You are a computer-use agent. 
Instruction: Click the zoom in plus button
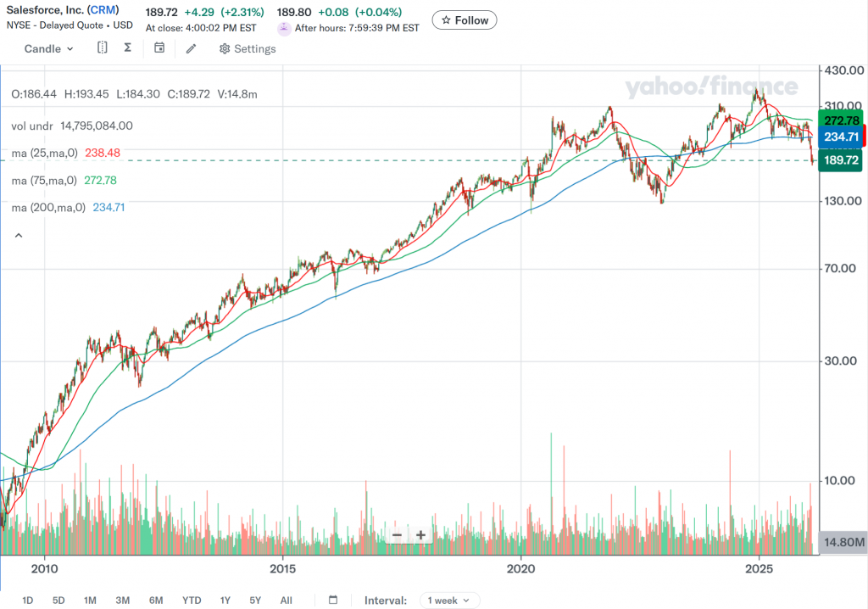(x=420, y=535)
